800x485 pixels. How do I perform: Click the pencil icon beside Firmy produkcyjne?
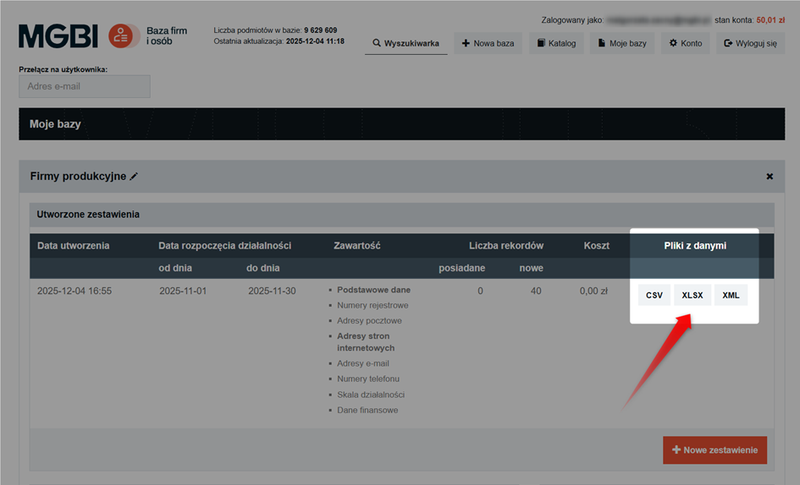[x=134, y=176]
